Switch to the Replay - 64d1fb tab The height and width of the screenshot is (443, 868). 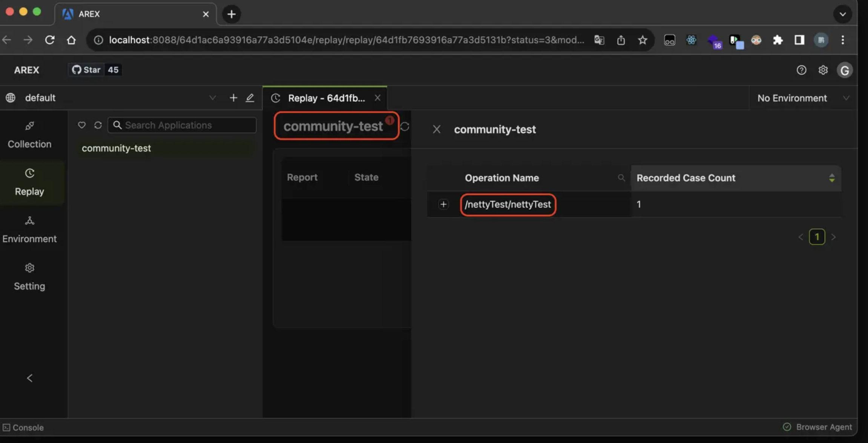[x=325, y=98]
